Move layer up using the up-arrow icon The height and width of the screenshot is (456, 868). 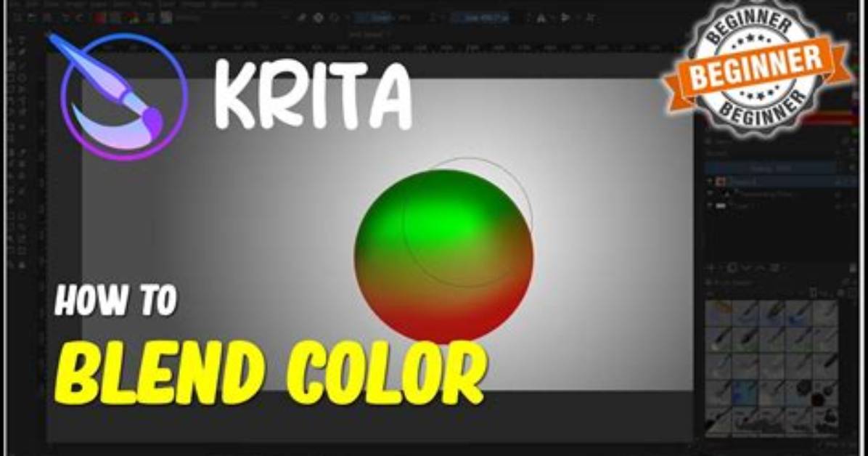click(x=760, y=268)
